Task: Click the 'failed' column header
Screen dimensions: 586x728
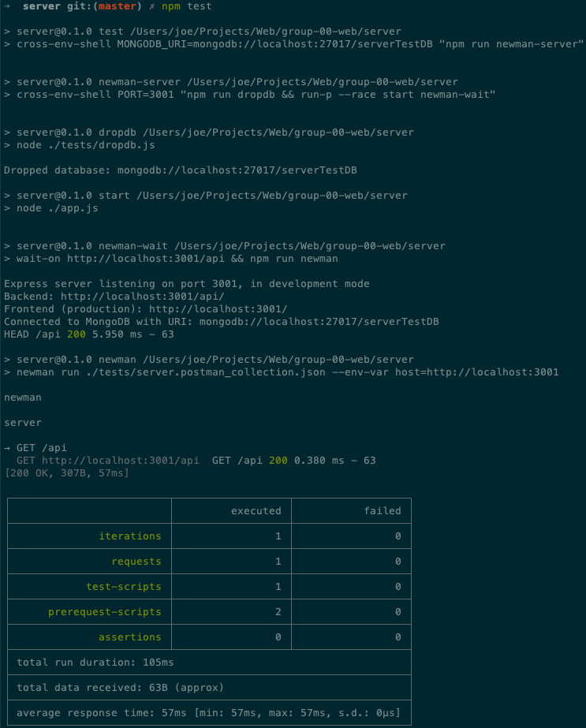Action: click(x=383, y=511)
